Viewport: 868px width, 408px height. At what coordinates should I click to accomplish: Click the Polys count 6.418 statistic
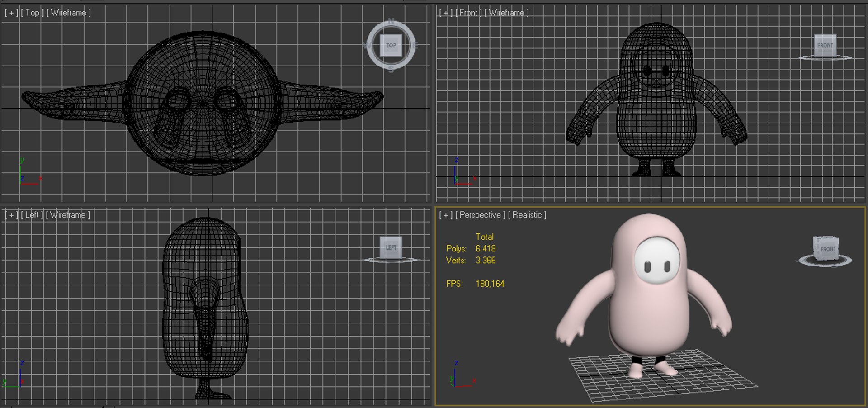pyautogui.click(x=486, y=248)
